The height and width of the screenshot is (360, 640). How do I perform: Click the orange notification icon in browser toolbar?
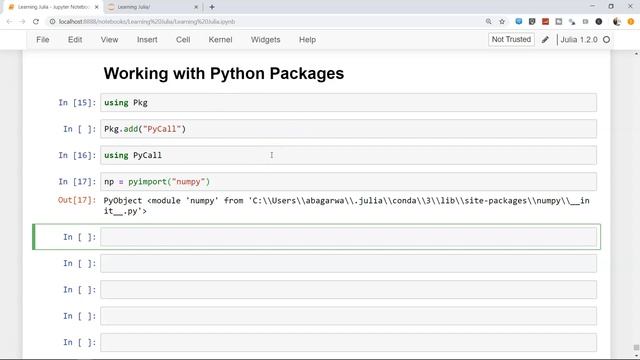point(631,22)
